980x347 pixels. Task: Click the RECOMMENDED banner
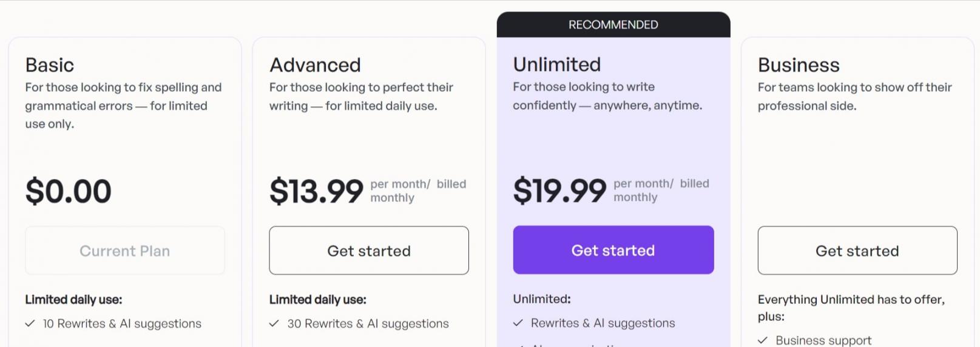(x=613, y=25)
